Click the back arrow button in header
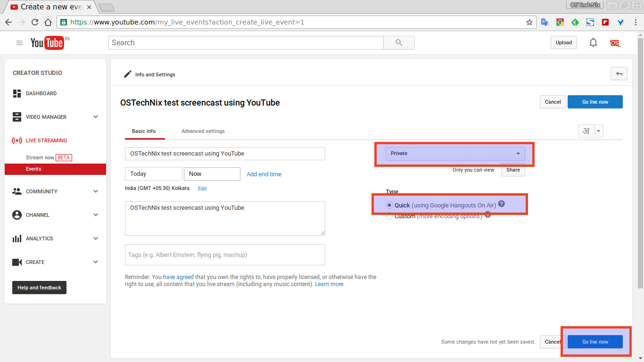The height and width of the screenshot is (362, 644). point(619,74)
